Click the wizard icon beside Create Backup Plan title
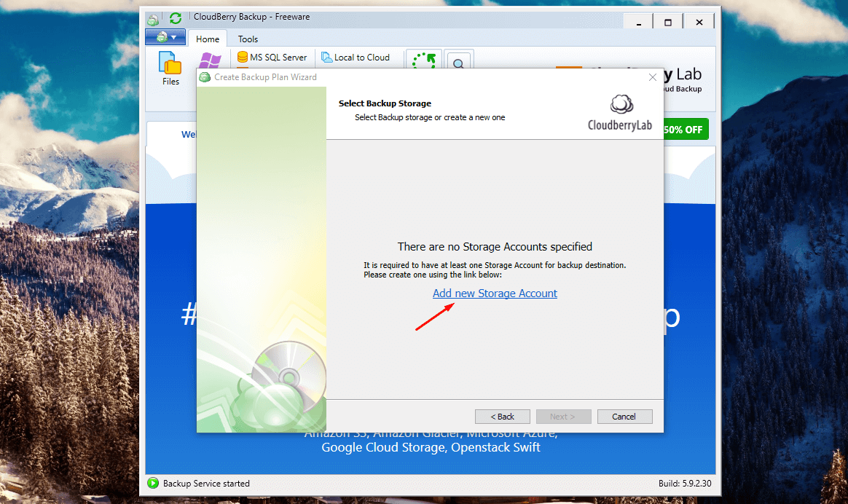Image resolution: width=848 pixels, height=504 pixels. tap(205, 77)
